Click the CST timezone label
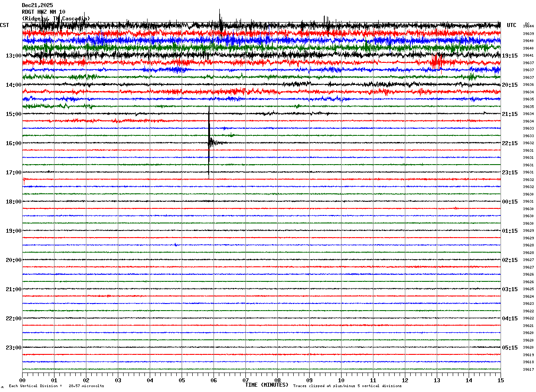This screenshot has height=392, width=536. click(x=4, y=25)
